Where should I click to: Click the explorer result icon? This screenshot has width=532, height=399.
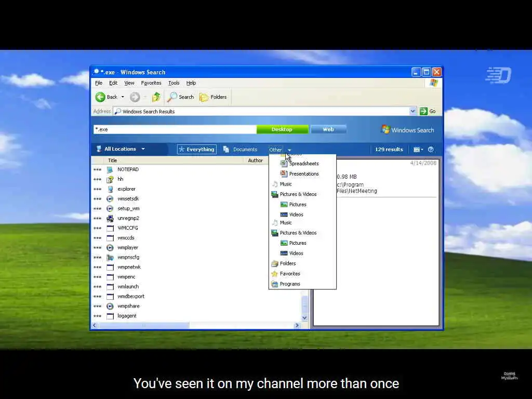(110, 189)
